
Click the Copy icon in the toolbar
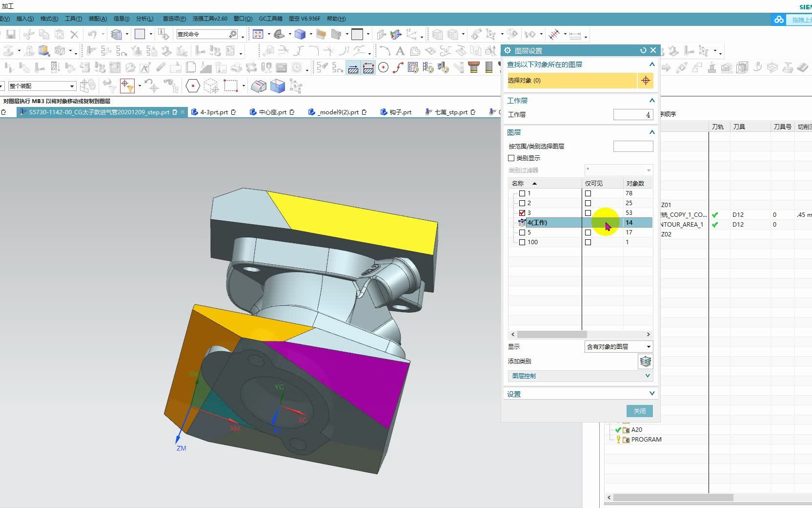point(44,34)
